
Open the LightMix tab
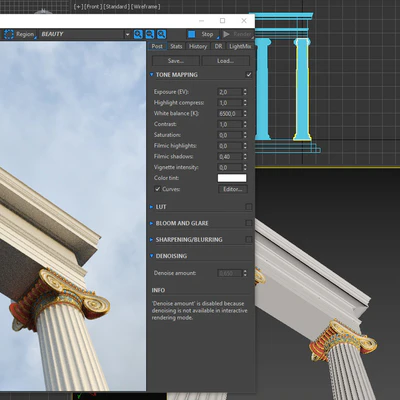[240, 46]
